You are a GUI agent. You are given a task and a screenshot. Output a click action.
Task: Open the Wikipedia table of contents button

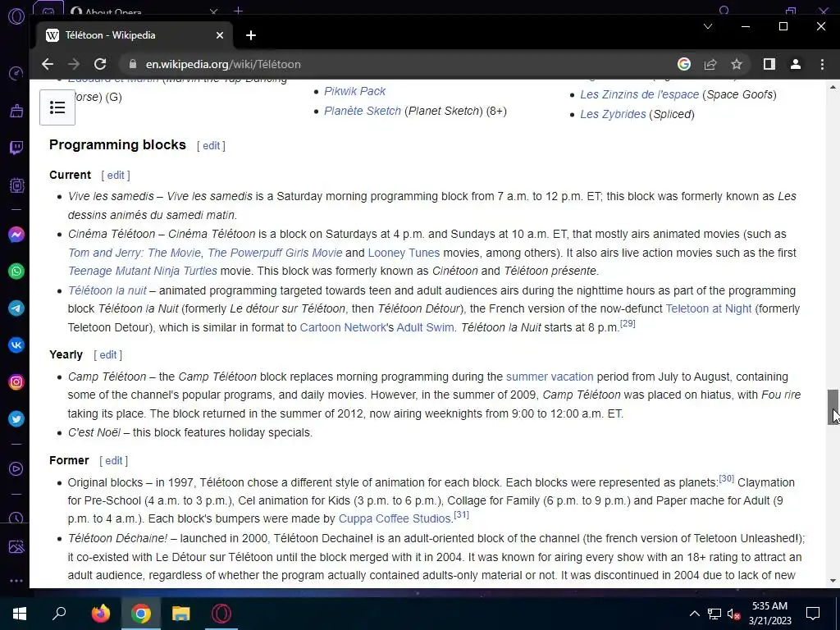click(57, 107)
